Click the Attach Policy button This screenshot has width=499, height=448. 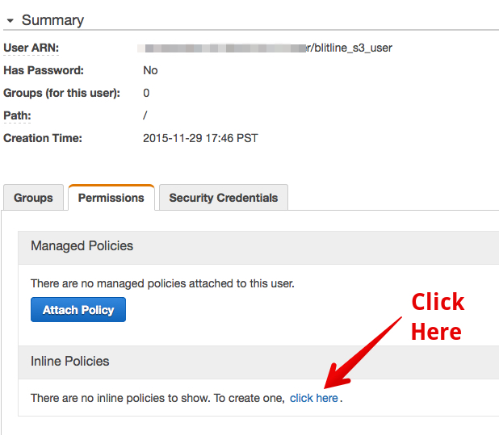point(78,310)
